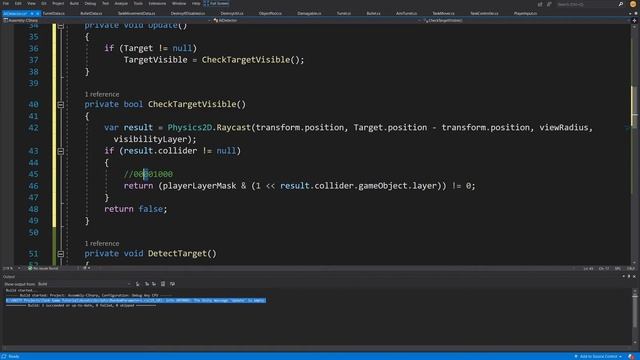The width and height of the screenshot is (640, 360).
Task: Open the Edit menu
Action: [18, 3]
